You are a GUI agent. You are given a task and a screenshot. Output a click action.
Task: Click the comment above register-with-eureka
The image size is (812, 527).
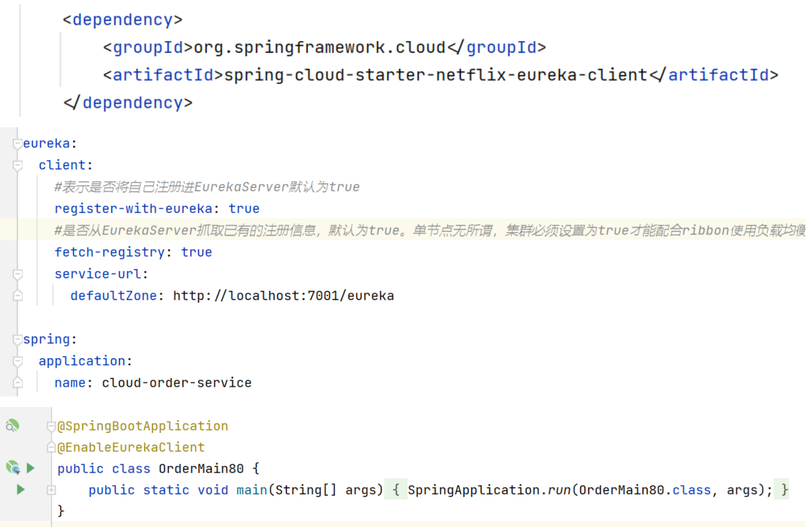click(x=207, y=187)
